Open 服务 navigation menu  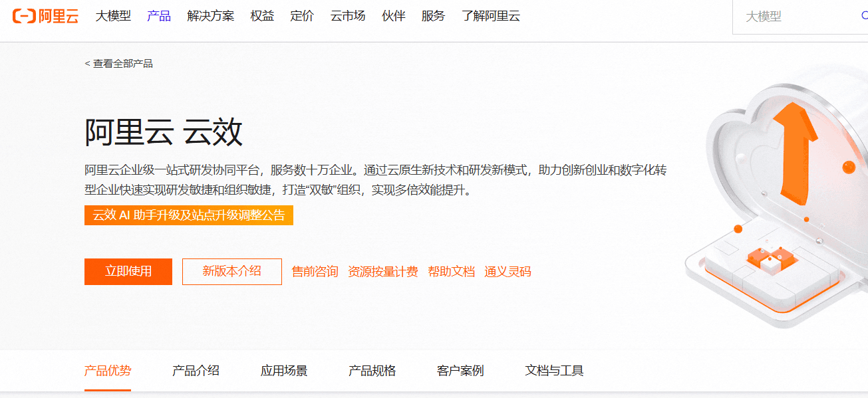click(x=433, y=16)
